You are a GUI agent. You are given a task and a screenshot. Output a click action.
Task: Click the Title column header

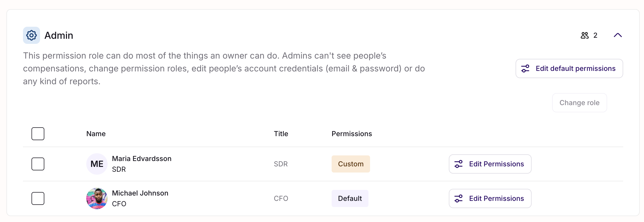click(281, 134)
